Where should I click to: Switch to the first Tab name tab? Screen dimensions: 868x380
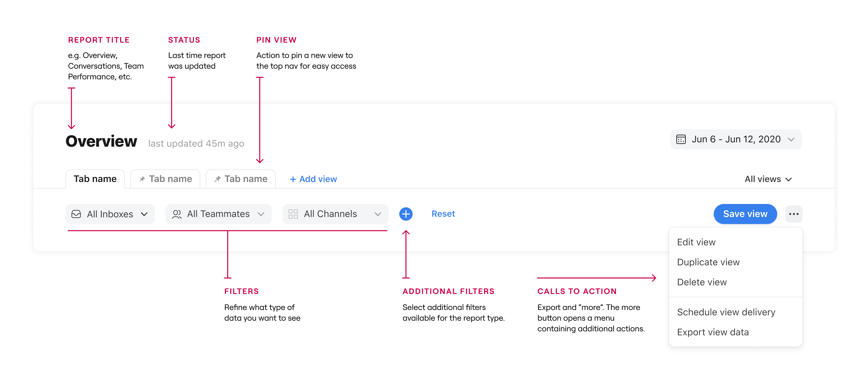click(x=95, y=179)
